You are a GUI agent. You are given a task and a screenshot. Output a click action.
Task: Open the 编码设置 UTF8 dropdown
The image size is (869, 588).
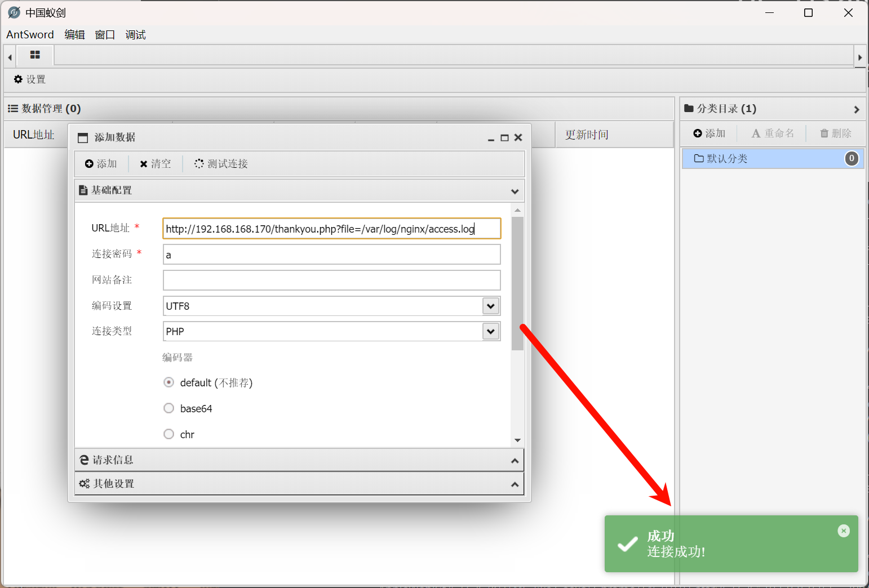click(491, 306)
